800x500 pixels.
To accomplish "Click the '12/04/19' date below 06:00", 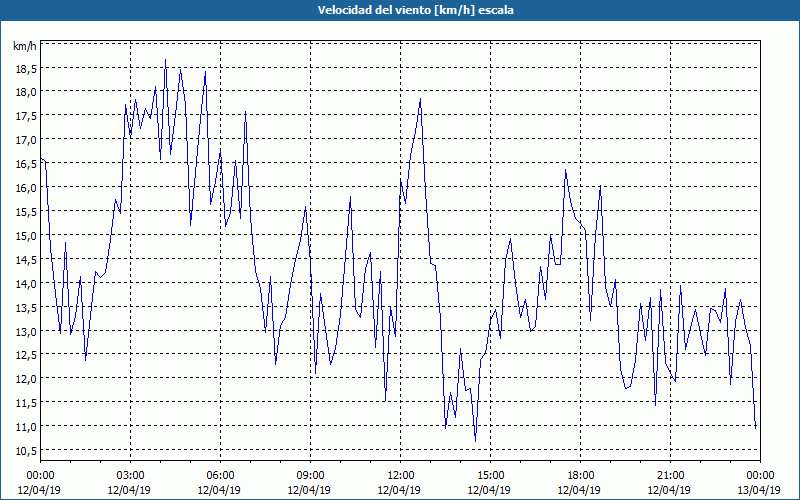I will pos(220,490).
